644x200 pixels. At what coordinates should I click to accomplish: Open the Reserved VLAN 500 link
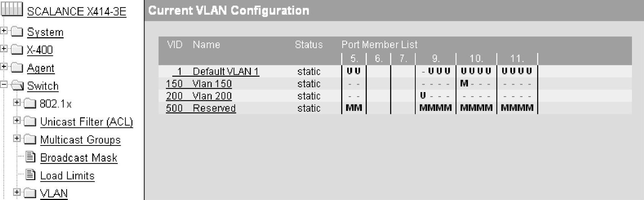(214, 108)
